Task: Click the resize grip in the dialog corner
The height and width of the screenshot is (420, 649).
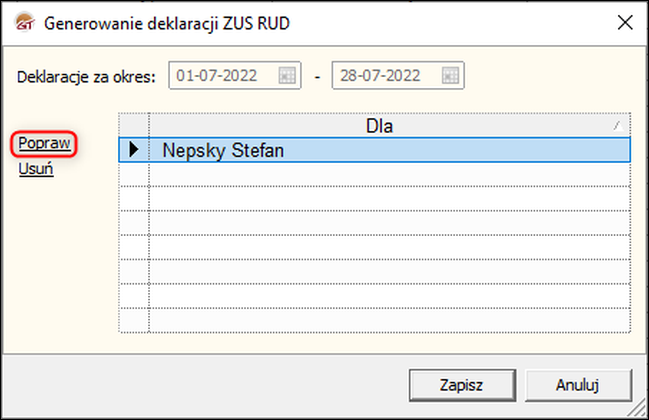Action: click(637, 410)
